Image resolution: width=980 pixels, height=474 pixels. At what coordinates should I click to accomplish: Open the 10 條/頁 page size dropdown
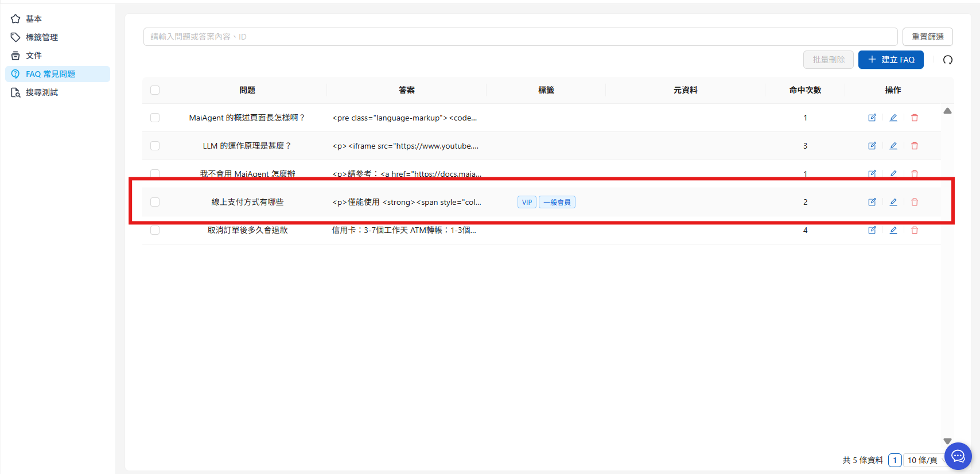click(923, 460)
